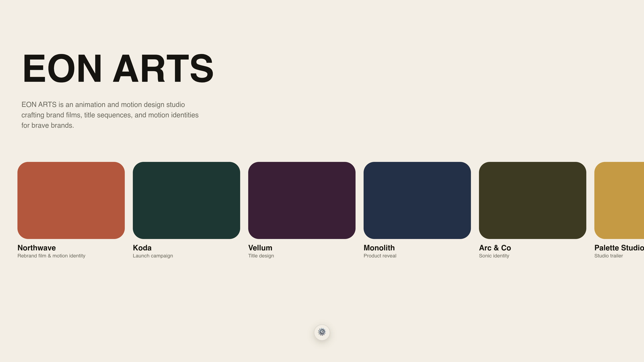This screenshot has height=362, width=644.
Task: Open the Monolith navy project thumbnail
Action: 417,200
